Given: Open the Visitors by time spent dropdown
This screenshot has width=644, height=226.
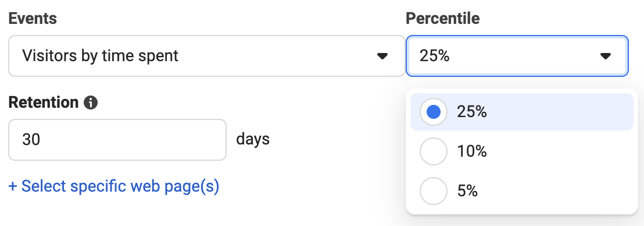Looking at the screenshot, I should point(206,56).
